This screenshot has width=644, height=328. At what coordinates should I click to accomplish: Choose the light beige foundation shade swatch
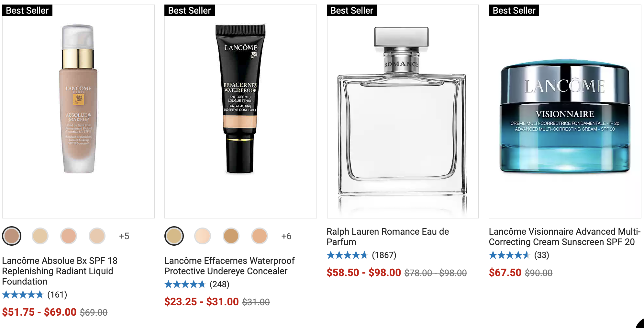coord(40,236)
